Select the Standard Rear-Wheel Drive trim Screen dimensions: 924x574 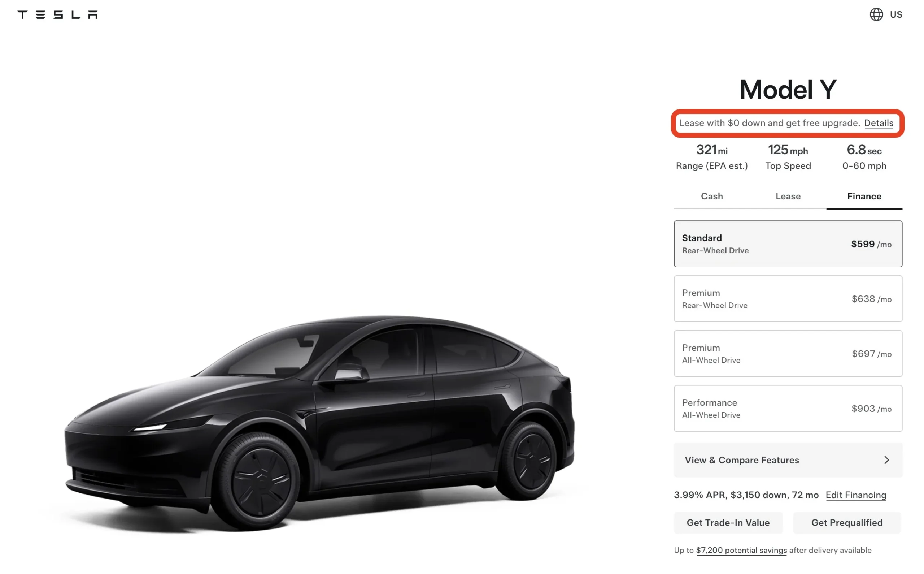[788, 244]
